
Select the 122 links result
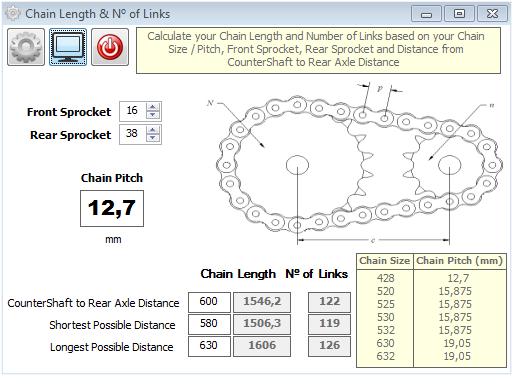pos(329,302)
